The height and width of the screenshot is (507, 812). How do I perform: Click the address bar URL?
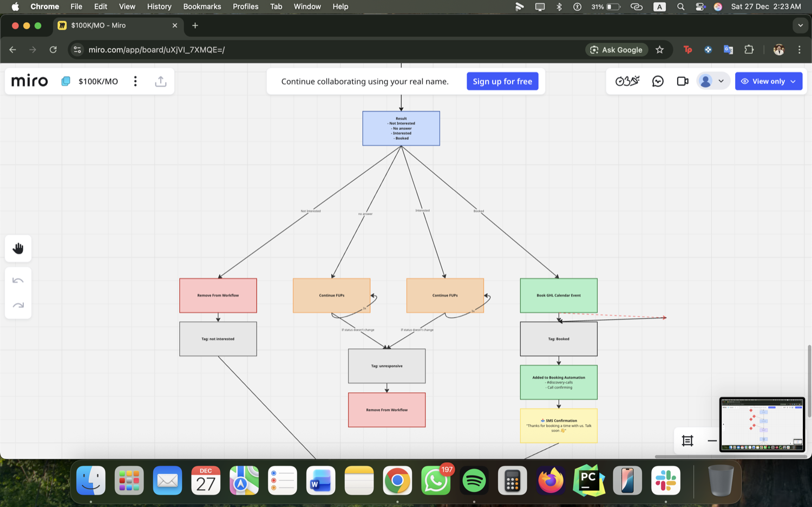[156, 50]
